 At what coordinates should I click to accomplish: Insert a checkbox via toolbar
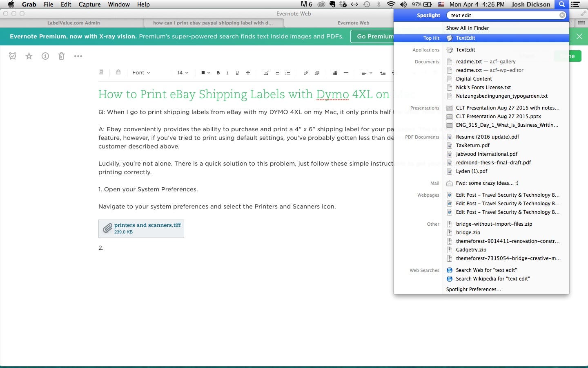[266, 73]
